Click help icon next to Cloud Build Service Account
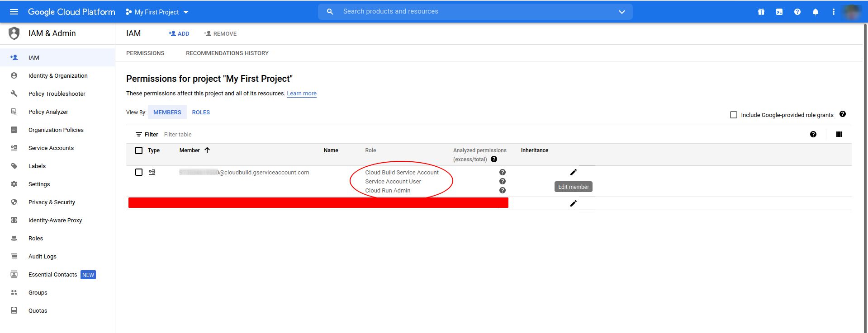This screenshot has height=333, width=868. click(503, 172)
